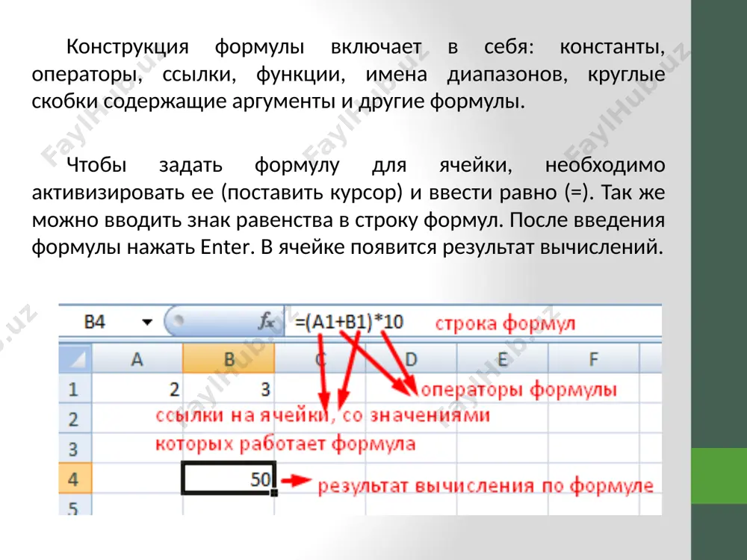The width and height of the screenshot is (747, 560).
Task: Click the Select All corner triangle
Action: pos(75,358)
